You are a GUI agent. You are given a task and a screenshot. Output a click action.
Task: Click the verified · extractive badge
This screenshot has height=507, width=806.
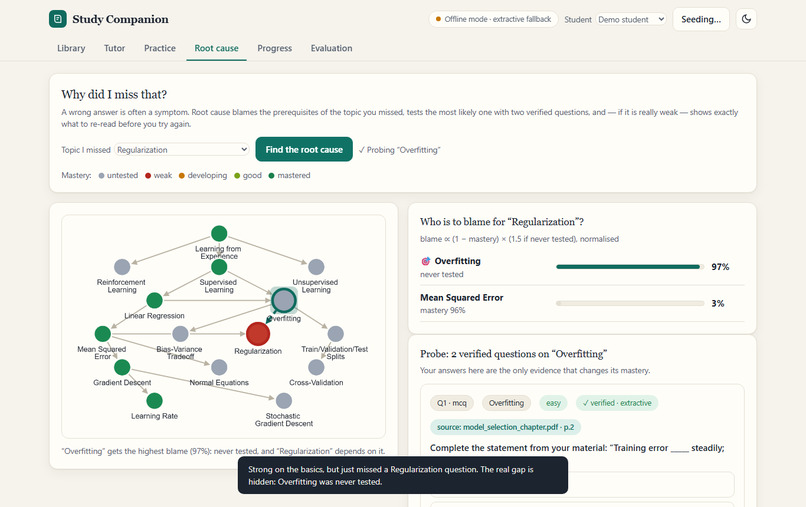[617, 403]
